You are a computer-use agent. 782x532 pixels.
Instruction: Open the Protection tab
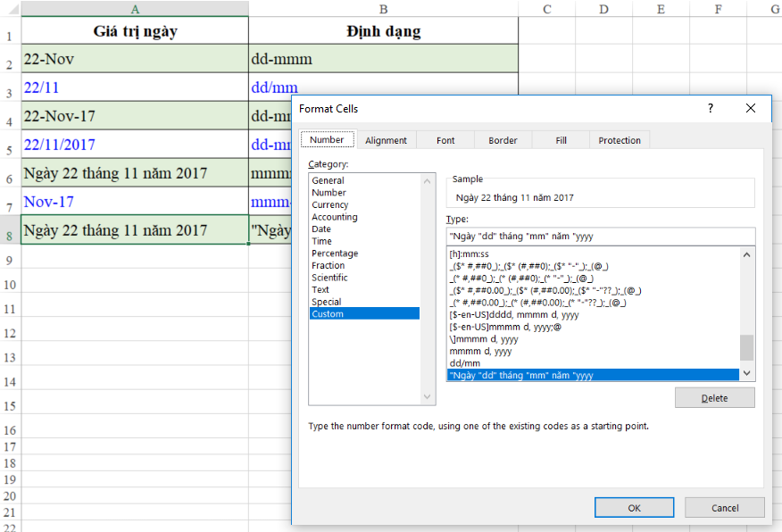(x=620, y=140)
